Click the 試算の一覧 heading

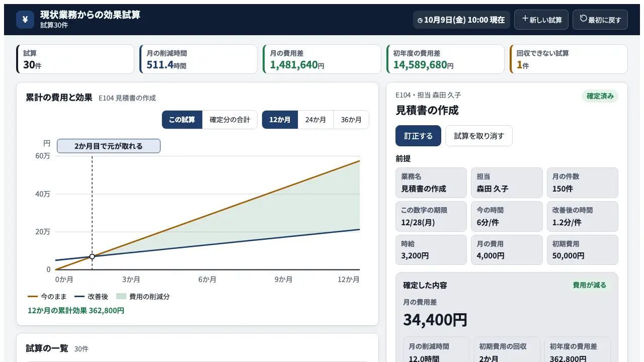point(47,348)
